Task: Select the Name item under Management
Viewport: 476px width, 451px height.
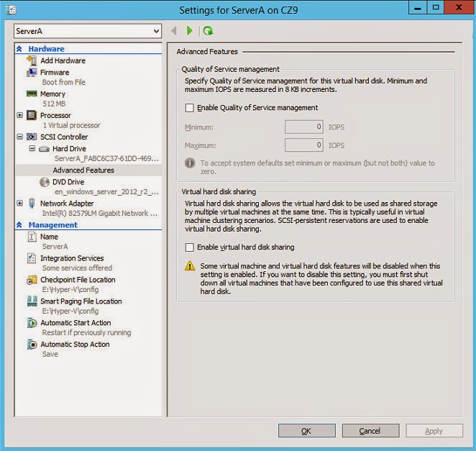Action: tap(49, 237)
